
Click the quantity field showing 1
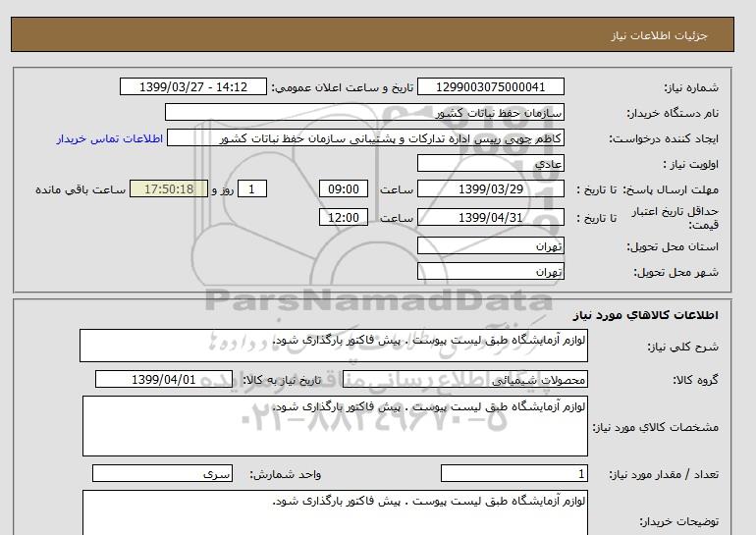tap(513, 474)
